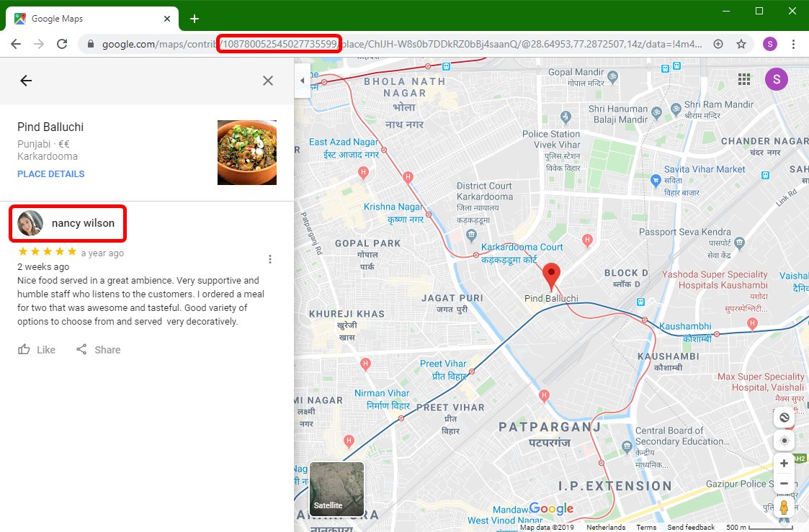Open the Google apps grid

click(743, 79)
